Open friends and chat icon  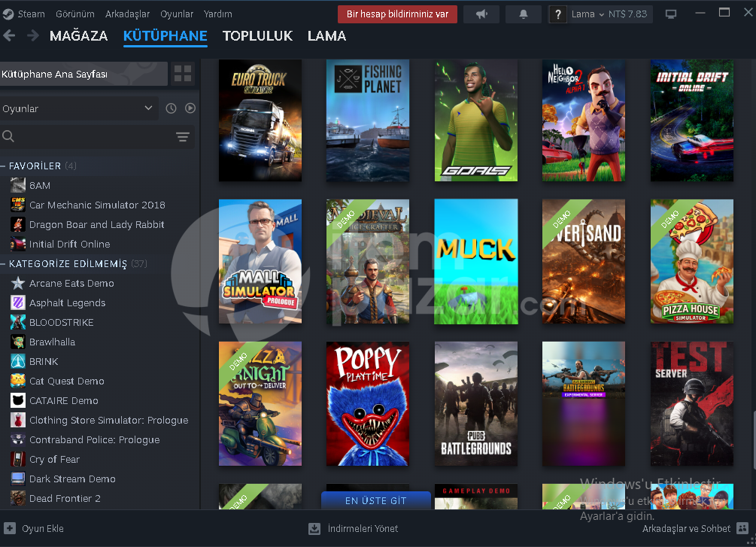(742, 528)
